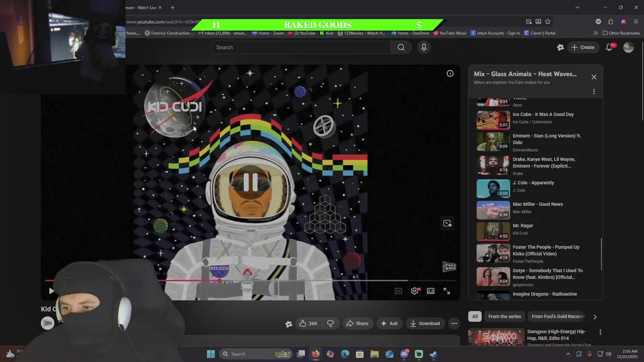Click the extension icon beside the like button

288,324
